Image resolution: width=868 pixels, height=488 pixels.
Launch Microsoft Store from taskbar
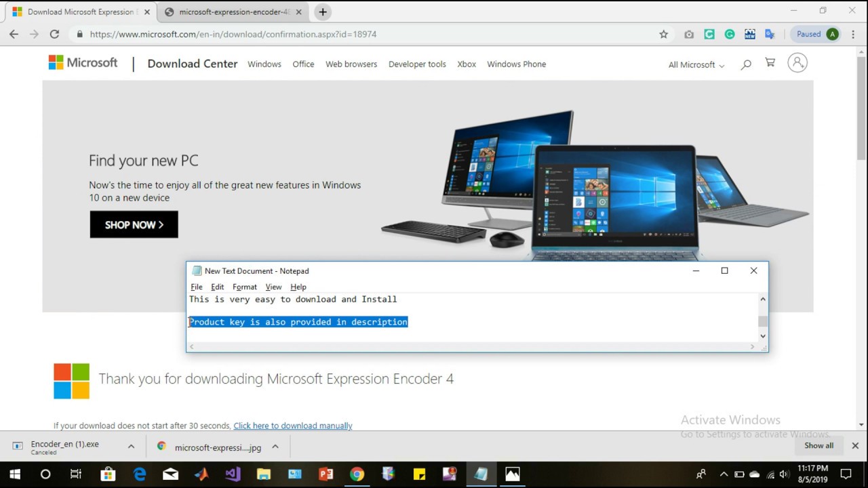pos(108,474)
